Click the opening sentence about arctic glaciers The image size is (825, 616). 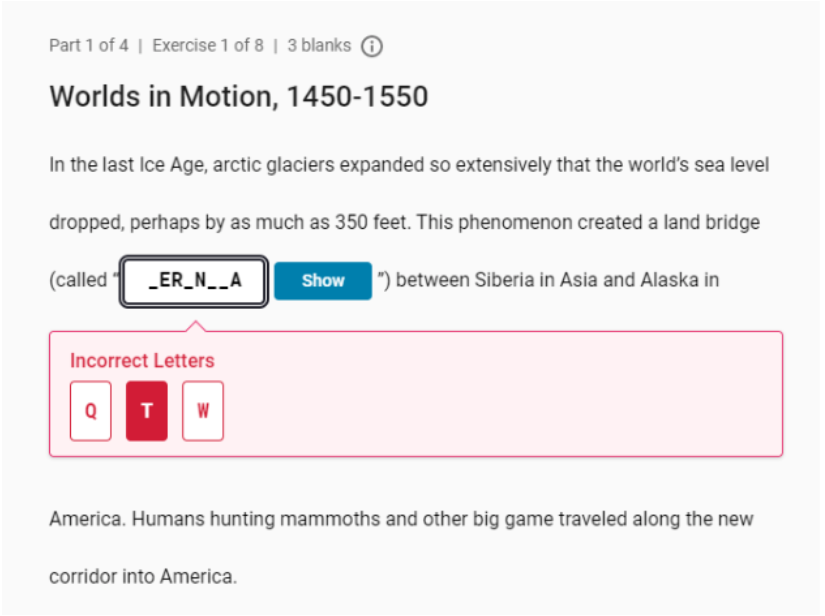point(409,165)
